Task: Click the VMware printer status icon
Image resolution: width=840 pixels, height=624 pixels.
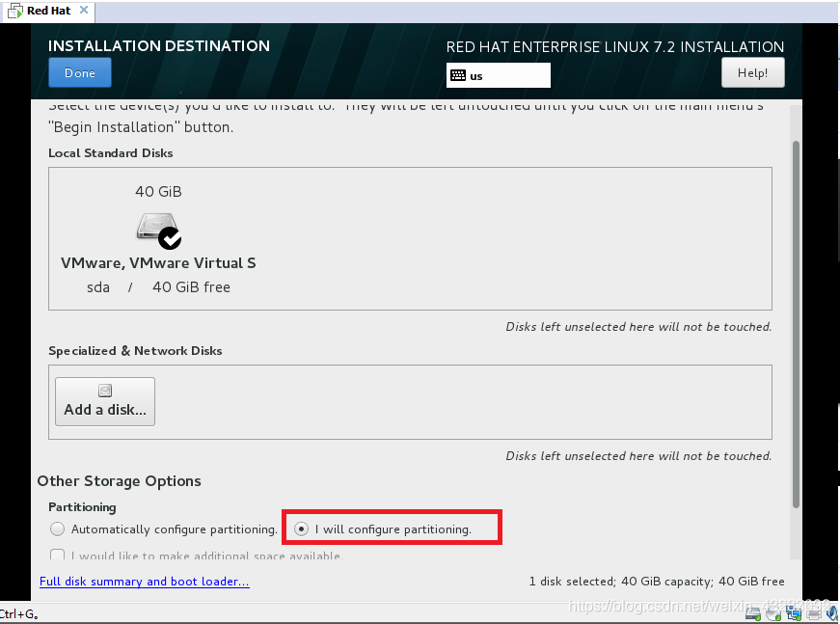Action: tap(814, 613)
